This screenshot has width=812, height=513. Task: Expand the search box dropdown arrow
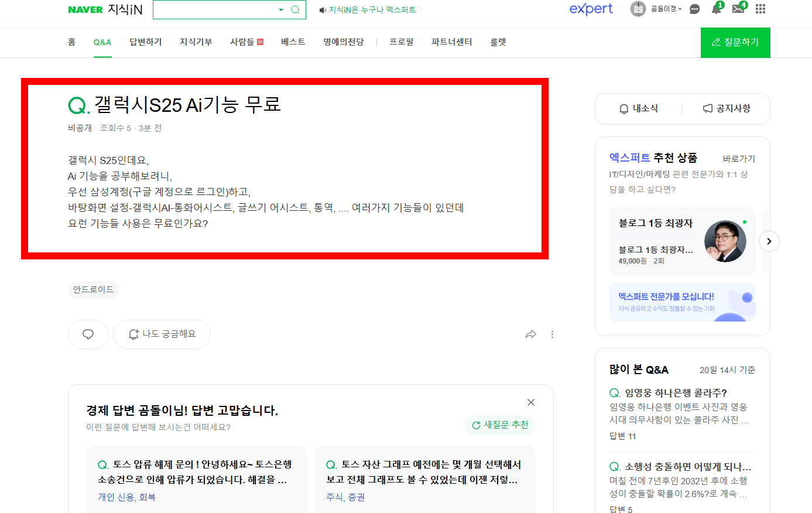click(281, 10)
